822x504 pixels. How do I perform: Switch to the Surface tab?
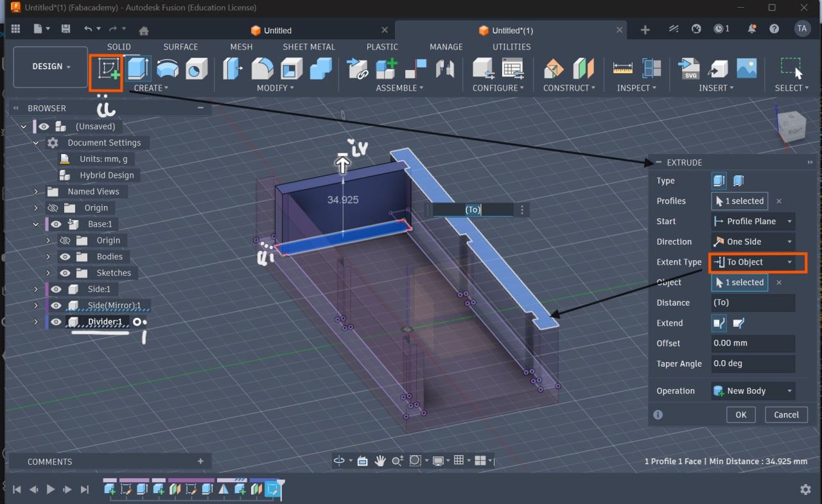click(x=180, y=47)
